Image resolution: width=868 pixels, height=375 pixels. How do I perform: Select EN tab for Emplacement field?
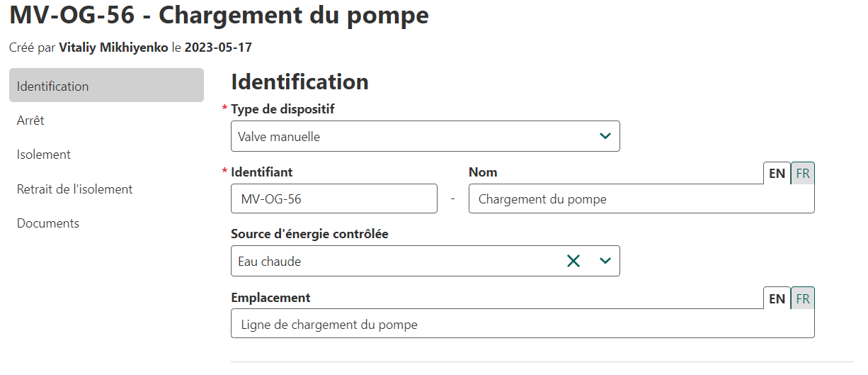tap(777, 298)
